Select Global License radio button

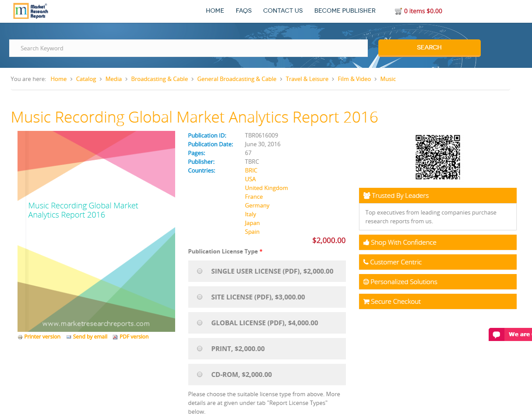tap(200, 323)
